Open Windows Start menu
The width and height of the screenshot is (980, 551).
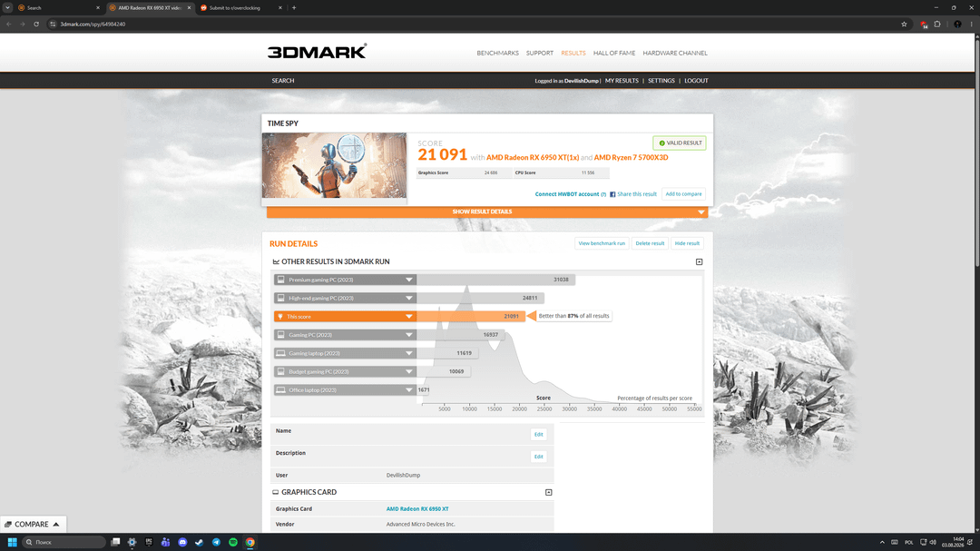click(x=12, y=542)
